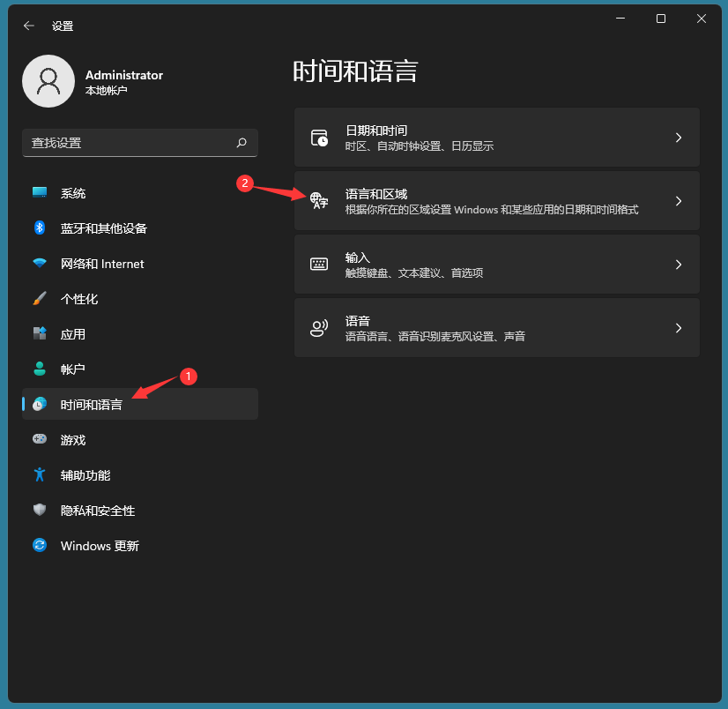Maximize the Settings window
This screenshot has width=728, height=709.
pyautogui.click(x=661, y=19)
